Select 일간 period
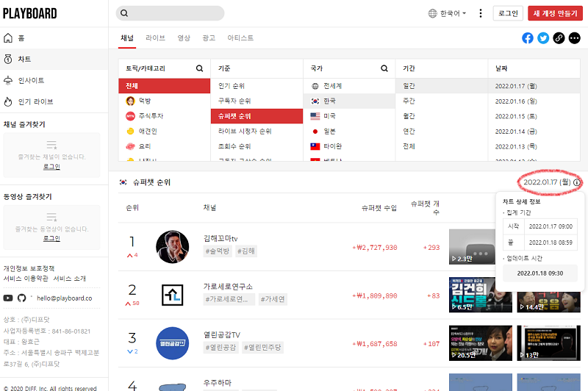Viewport: 588px width, 391px height. (x=442, y=86)
